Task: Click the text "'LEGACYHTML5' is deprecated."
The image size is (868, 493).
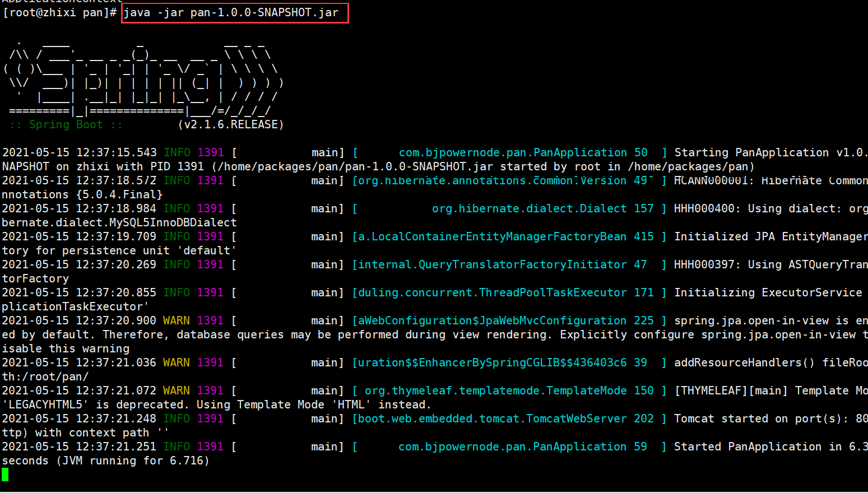Action: pos(96,404)
